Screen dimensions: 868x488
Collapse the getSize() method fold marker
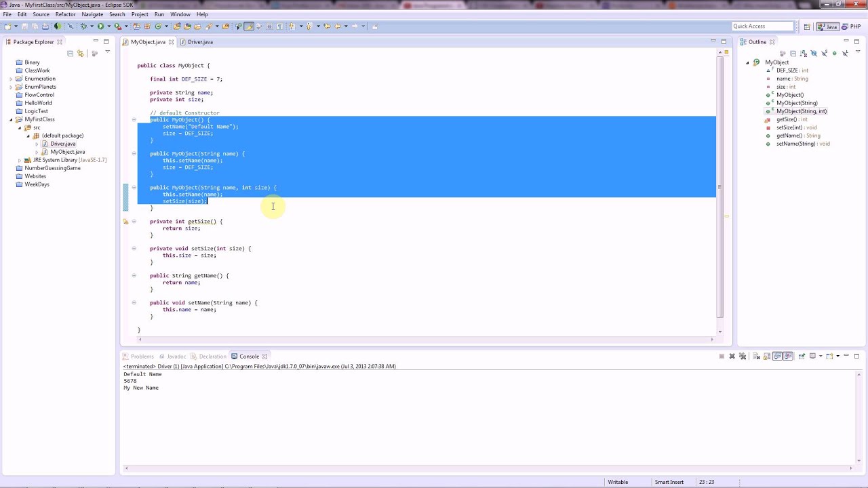(134, 221)
